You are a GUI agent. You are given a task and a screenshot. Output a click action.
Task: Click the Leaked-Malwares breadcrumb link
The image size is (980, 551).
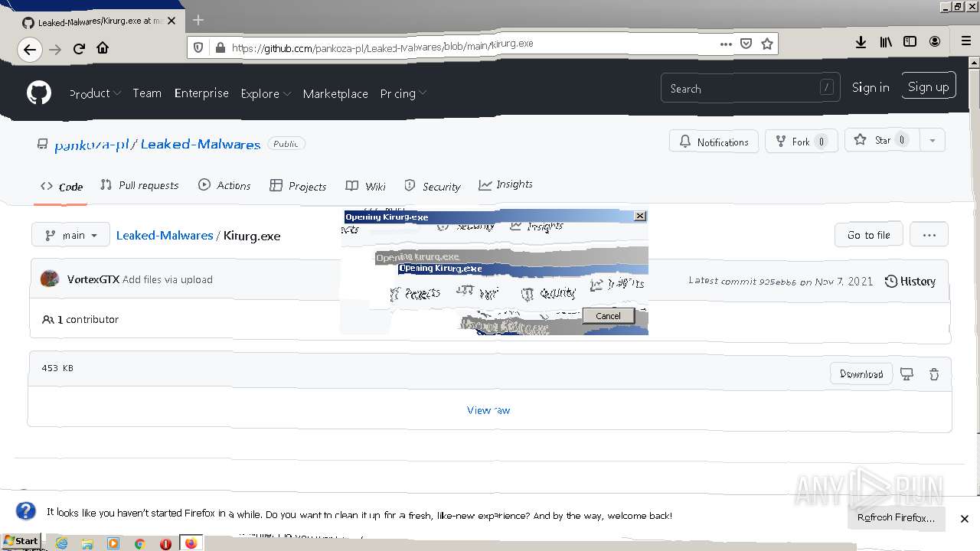165,235
